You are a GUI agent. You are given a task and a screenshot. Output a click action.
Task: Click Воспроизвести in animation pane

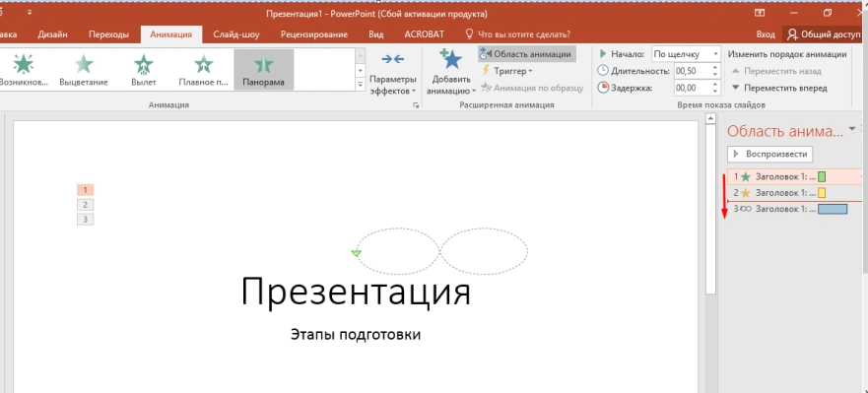click(x=770, y=154)
